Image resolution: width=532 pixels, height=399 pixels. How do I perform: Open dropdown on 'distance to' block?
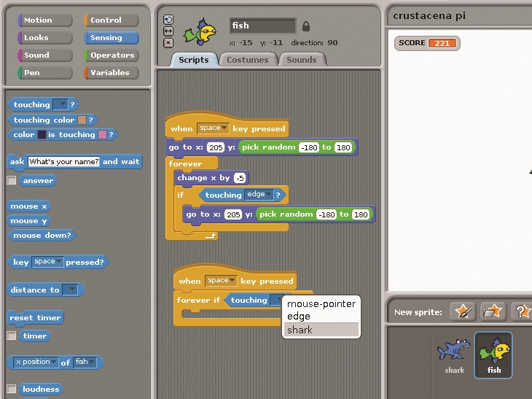[71, 290]
